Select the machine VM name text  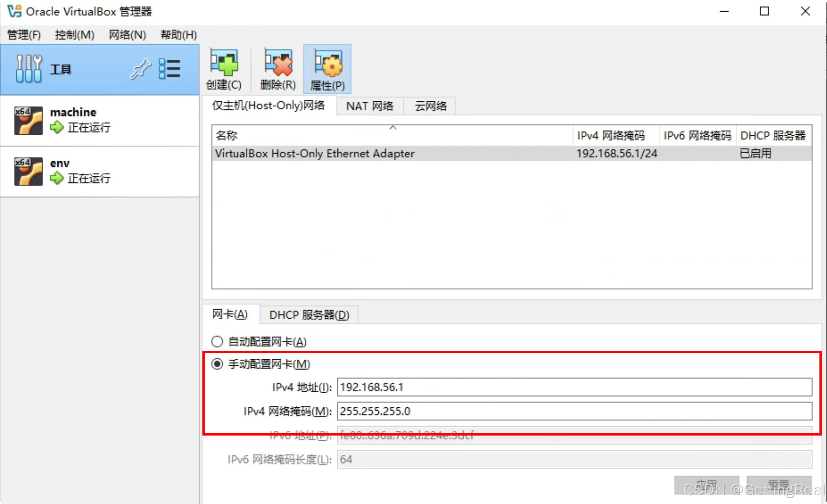click(x=73, y=112)
